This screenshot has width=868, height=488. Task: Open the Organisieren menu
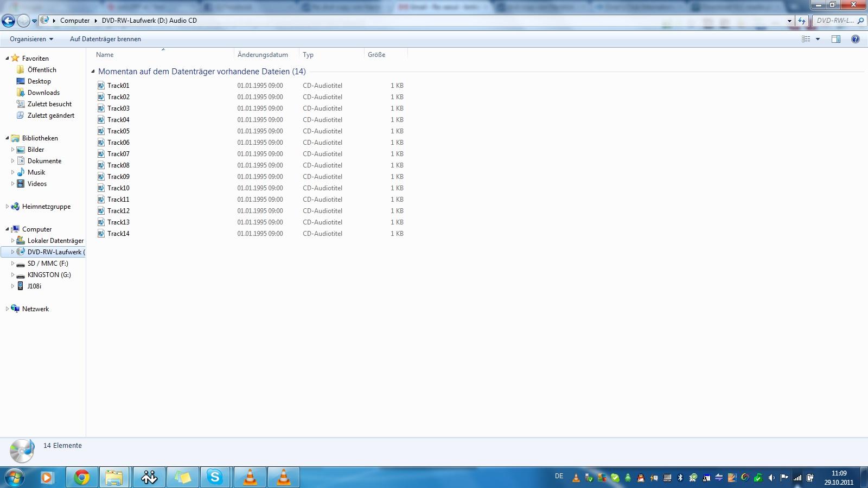(x=31, y=39)
